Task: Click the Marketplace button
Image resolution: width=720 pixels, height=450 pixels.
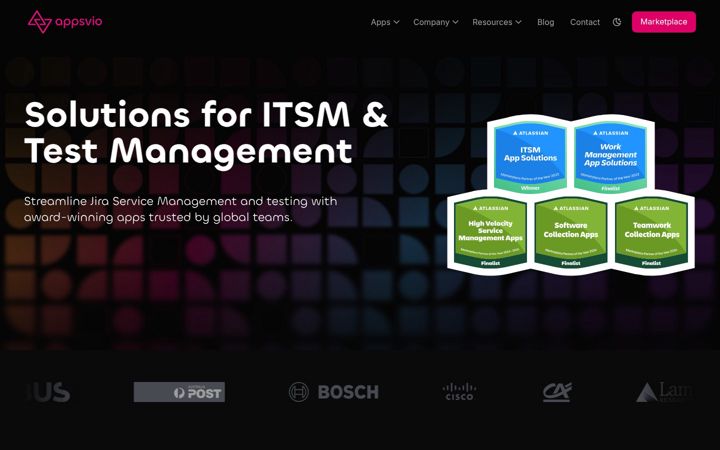Action: pyautogui.click(x=664, y=22)
